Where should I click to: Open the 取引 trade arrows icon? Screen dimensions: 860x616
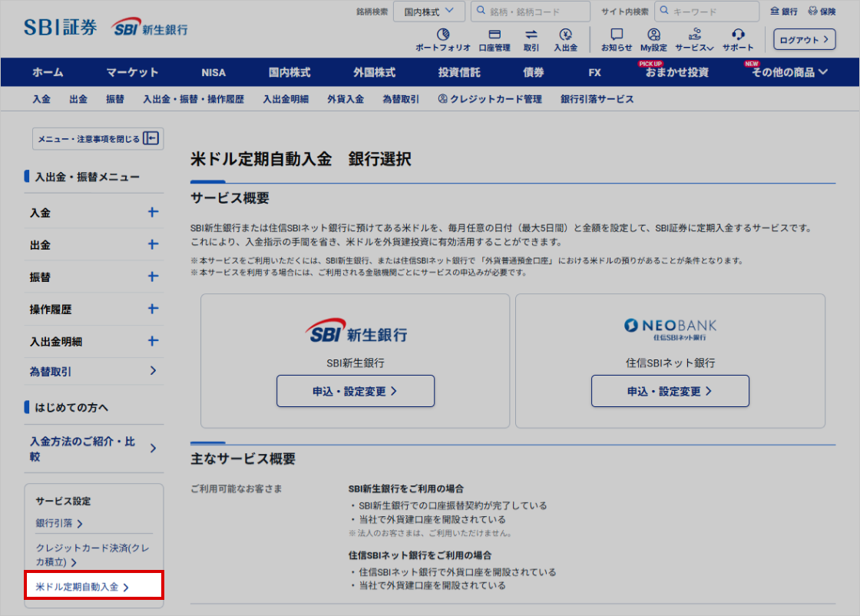pos(531,35)
